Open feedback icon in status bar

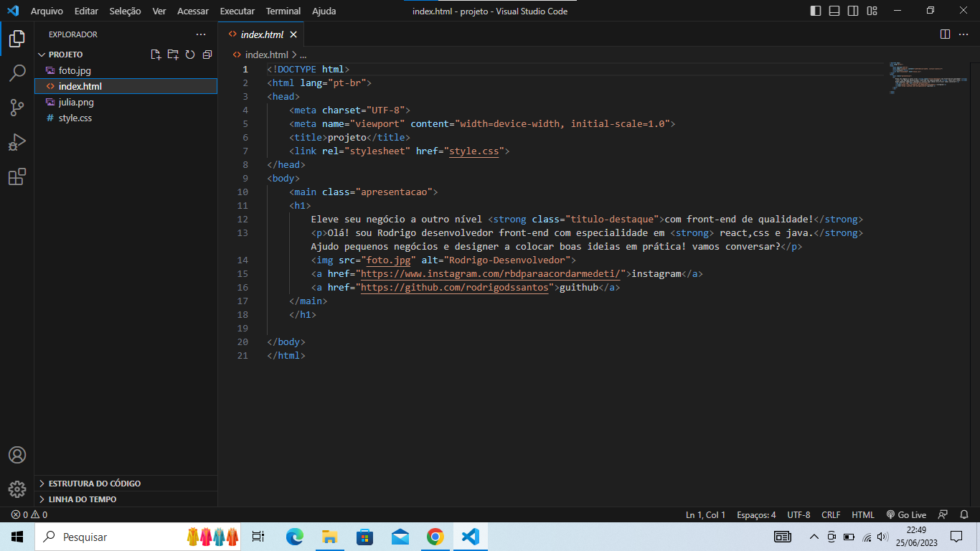click(943, 514)
